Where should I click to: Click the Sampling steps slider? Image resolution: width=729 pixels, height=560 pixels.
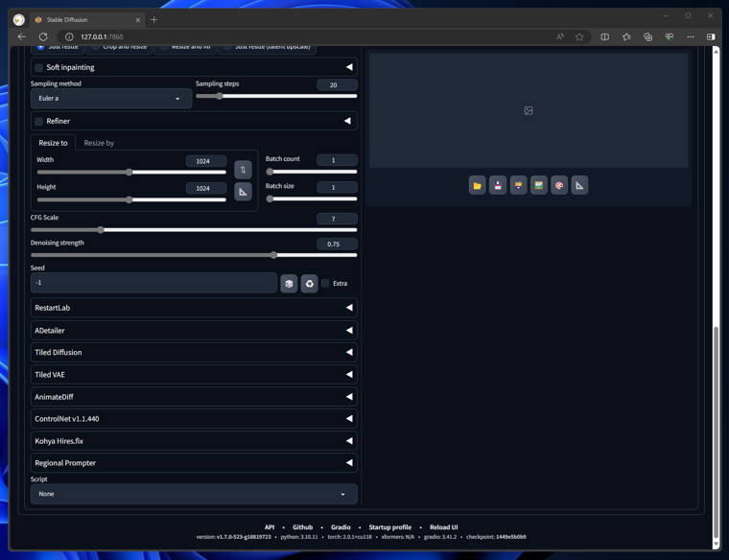pyautogui.click(x=276, y=96)
